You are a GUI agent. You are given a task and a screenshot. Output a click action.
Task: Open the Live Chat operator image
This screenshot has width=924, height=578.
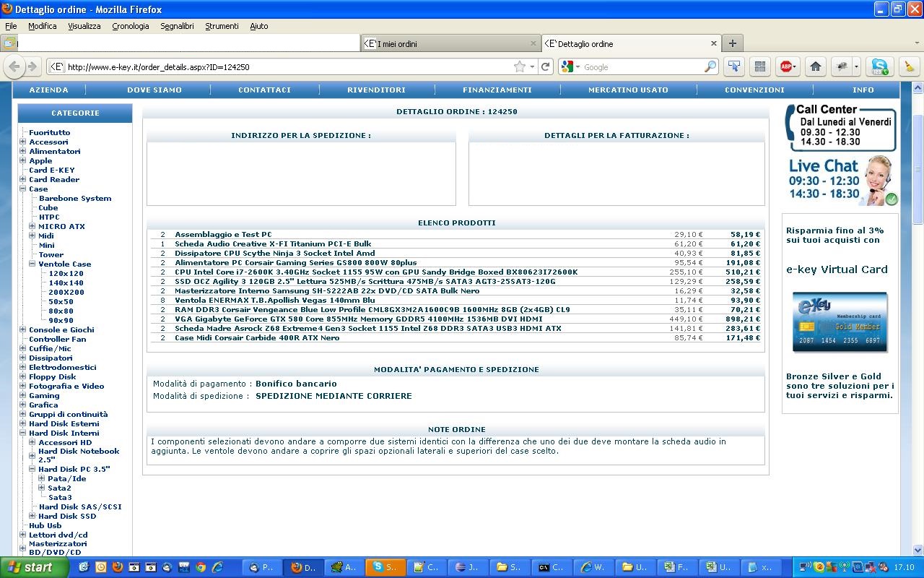[x=843, y=181]
